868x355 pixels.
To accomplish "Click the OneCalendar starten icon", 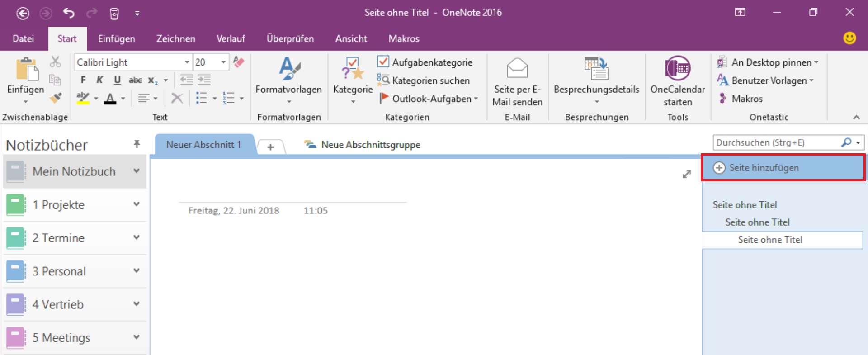I will point(677,69).
